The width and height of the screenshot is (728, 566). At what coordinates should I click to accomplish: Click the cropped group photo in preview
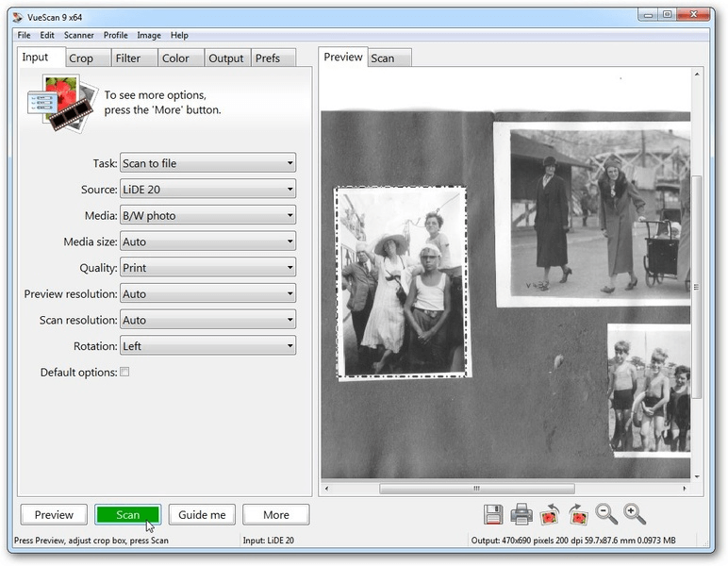click(x=401, y=282)
